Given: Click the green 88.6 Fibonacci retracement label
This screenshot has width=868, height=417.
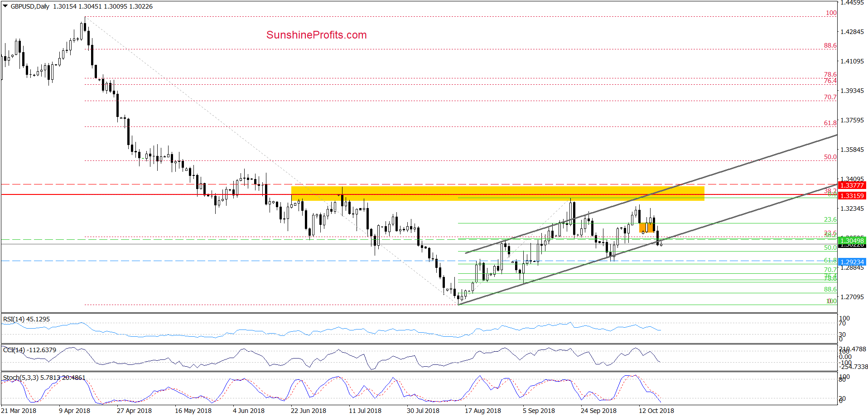Looking at the screenshot, I should point(830,289).
